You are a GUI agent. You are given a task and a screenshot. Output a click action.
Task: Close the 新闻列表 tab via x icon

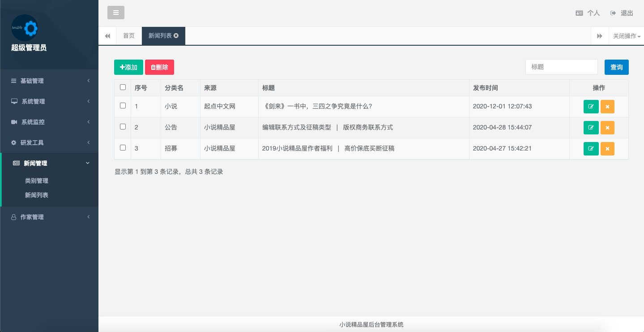point(176,36)
